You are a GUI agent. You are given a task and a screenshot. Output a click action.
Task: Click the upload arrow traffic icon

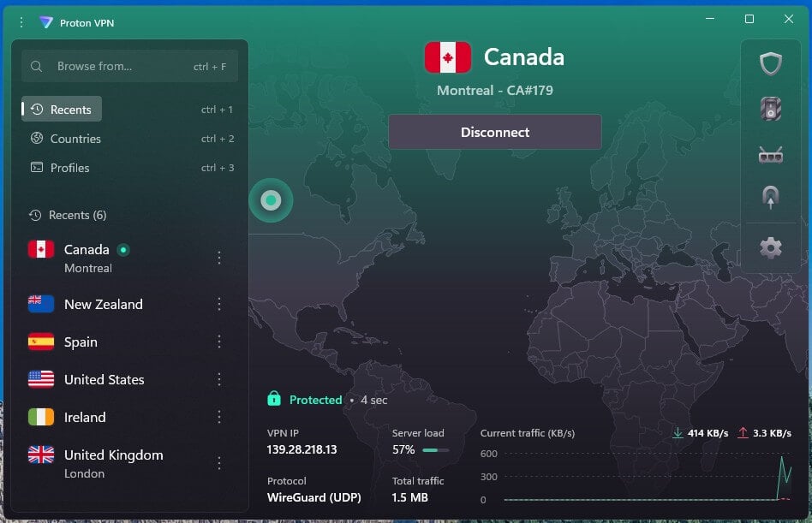click(x=743, y=432)
